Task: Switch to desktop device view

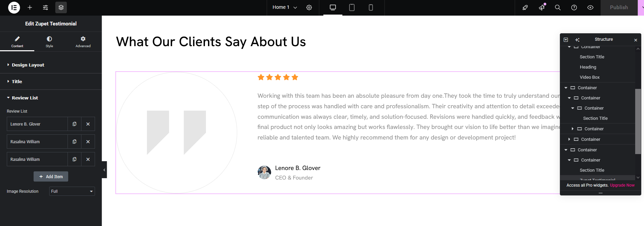Action: click(333, 7)
